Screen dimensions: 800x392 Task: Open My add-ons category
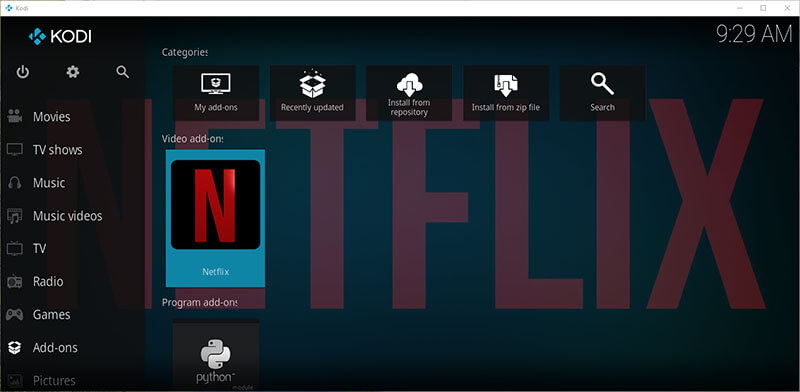216,93
